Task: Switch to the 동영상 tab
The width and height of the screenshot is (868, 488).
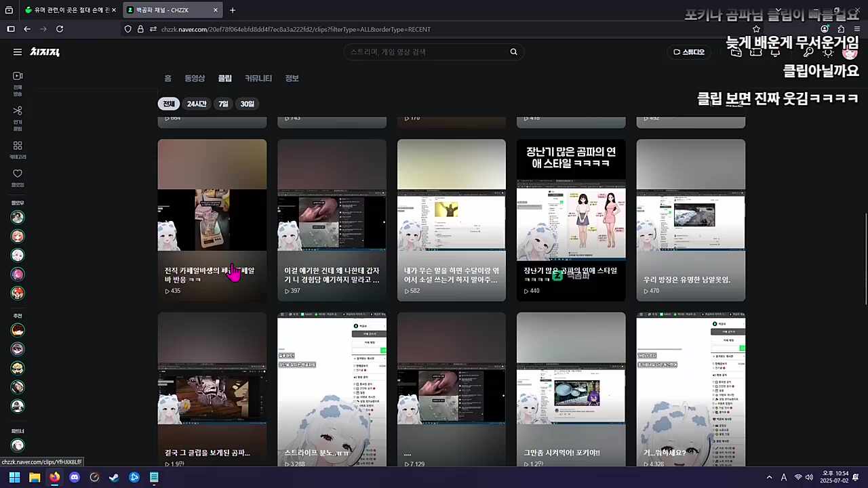Action: click(195, 79)
